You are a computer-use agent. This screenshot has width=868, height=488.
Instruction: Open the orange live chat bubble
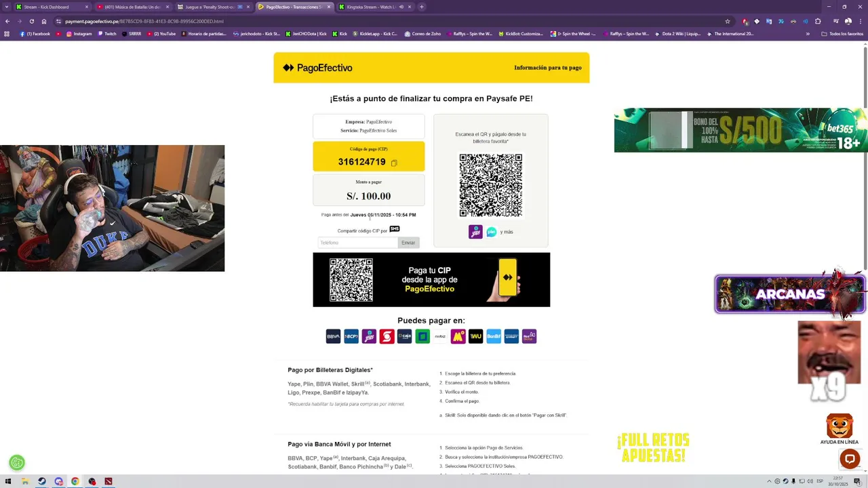(x=850, y=459)
